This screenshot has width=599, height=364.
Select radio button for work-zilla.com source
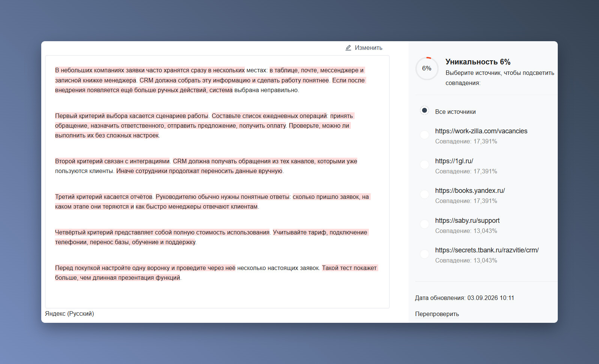point(424,135)
